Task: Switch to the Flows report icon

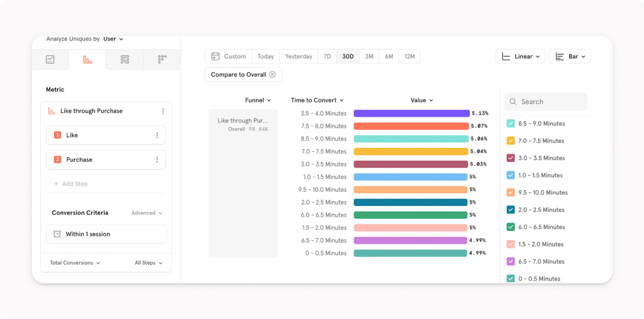Action: point(125,59)
